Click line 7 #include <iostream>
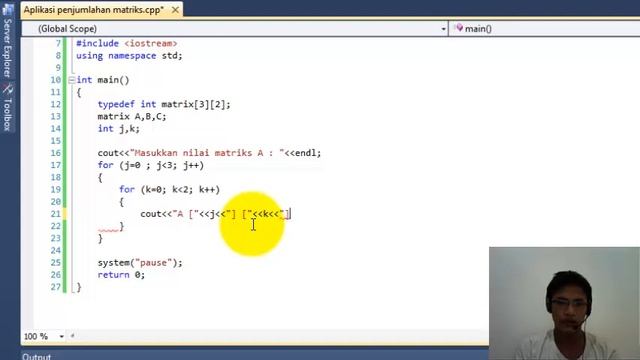Image resolution: width=640 pixels, height=360 pixels. coord(127,43)
